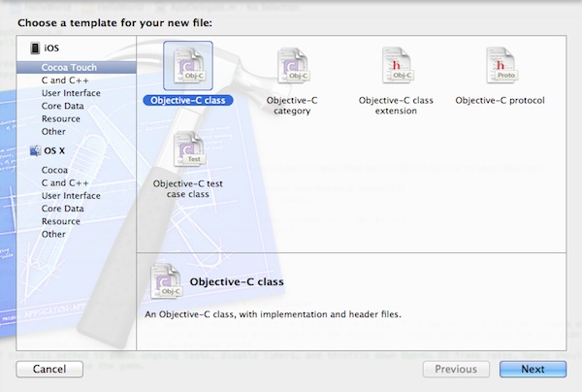Screen dimensions: 582x392
Task: Choose Other under the iOS section
Action: coord(53,131)
